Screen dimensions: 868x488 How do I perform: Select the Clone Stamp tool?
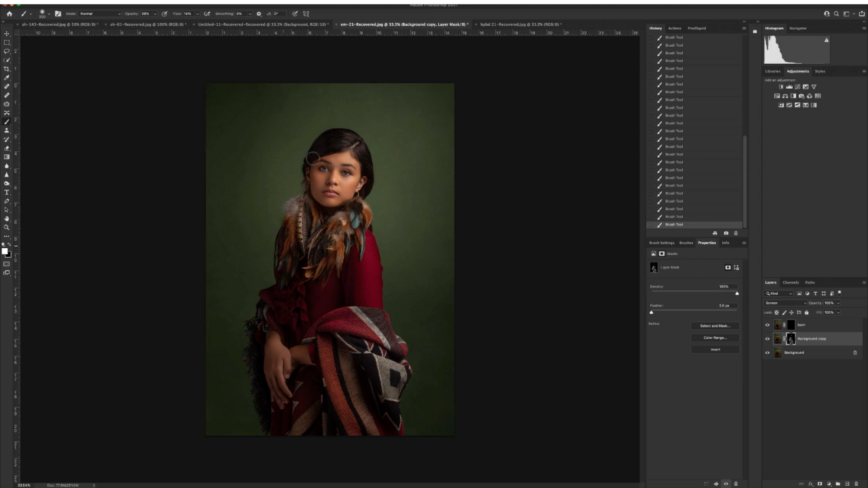(x=7, y=130)
